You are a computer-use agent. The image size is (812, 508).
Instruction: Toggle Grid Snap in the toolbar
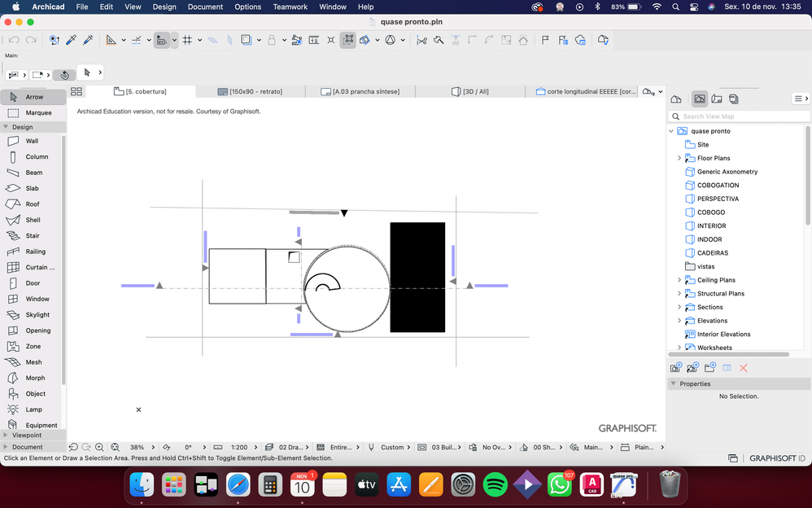point(187,40)
